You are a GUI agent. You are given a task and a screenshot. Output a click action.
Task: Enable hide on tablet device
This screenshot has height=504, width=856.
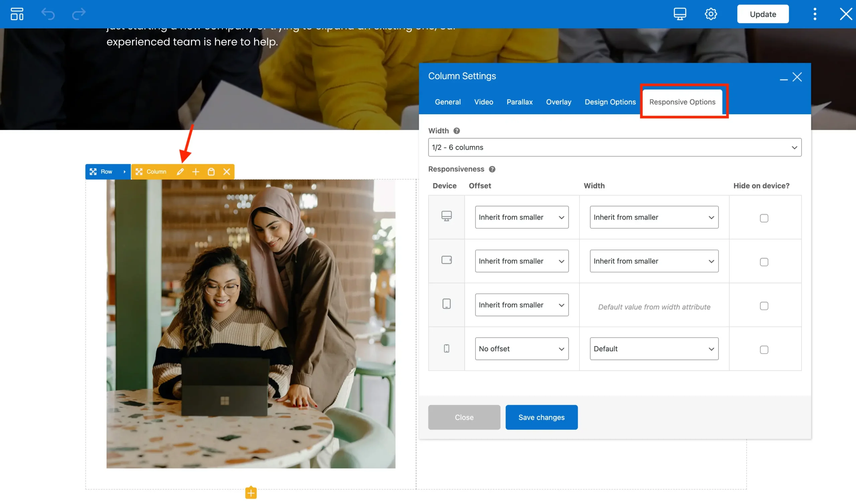point(764,262)
